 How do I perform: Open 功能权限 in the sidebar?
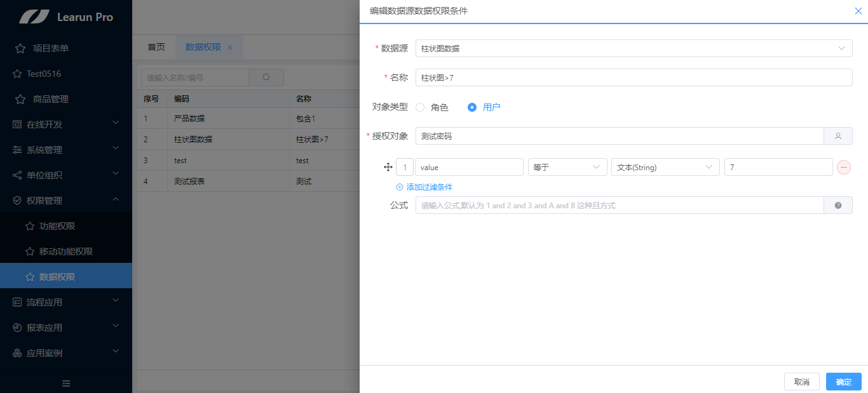click(x=57, y=226)
